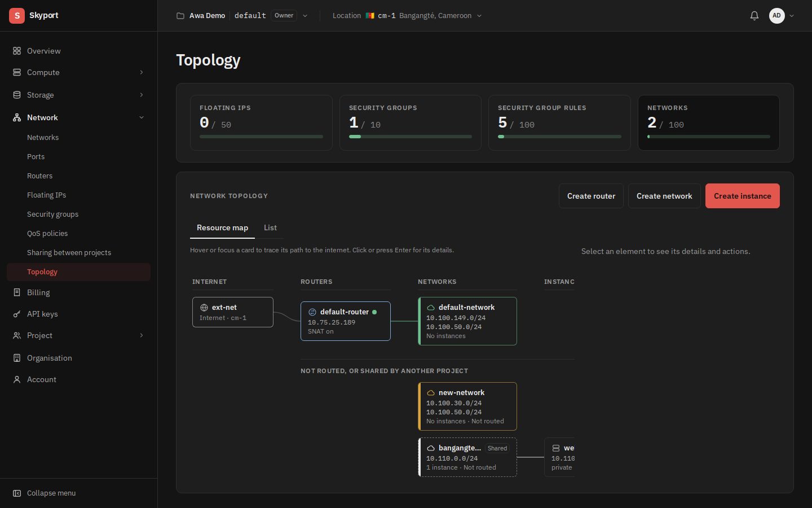Click the Project people icon
This screenshot has height=508, width=812.
coord(17,335)
